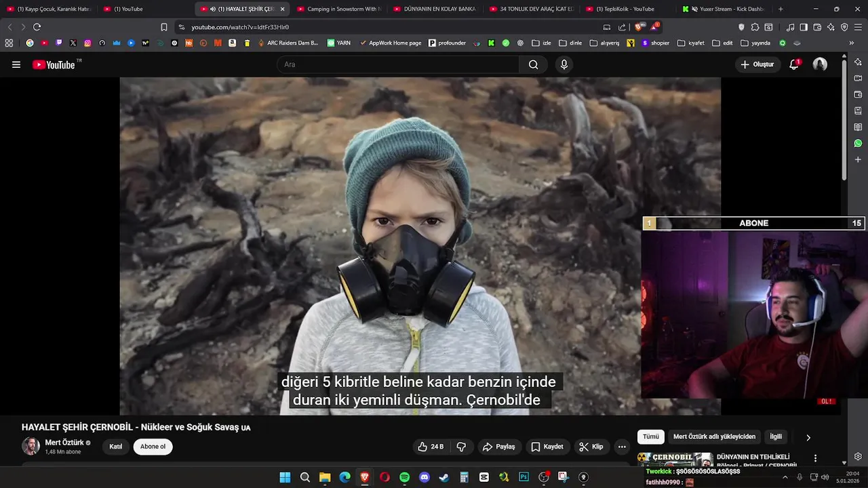
Task: Create a clip with Klip
Action: pos(591,447)
